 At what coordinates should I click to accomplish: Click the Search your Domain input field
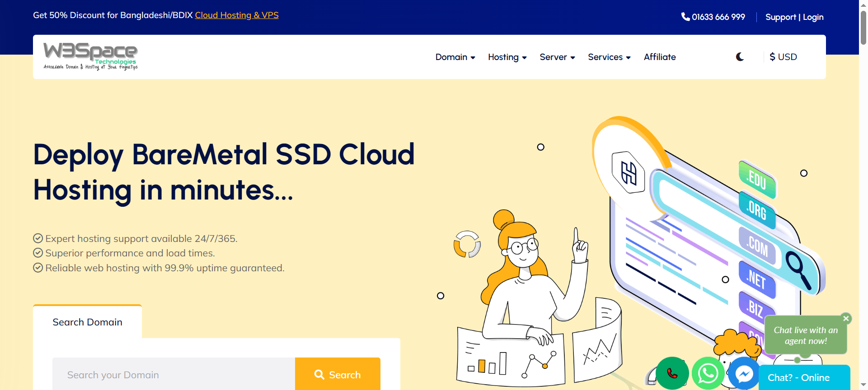point(174,375)
